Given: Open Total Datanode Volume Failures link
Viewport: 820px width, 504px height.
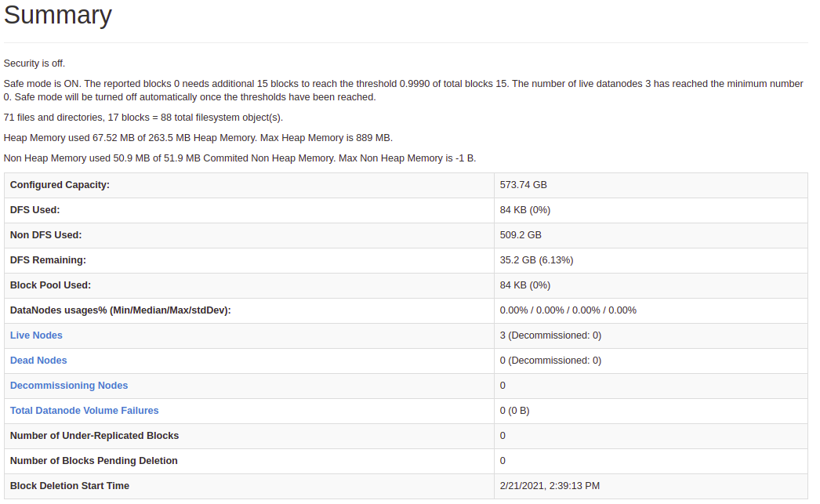Looking at the screenshot, I should coord(84,411).
